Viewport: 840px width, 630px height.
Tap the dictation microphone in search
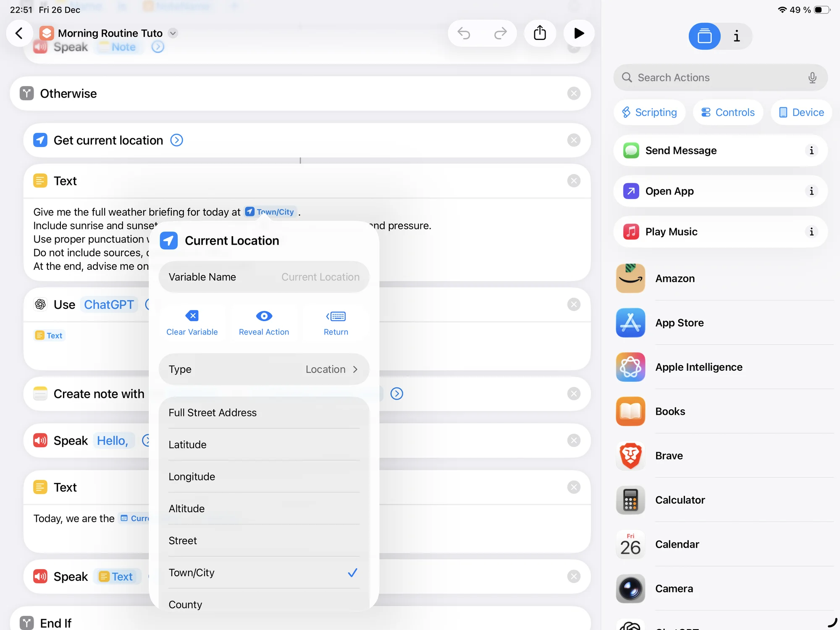pyautogui.click(x=812, y=77)
